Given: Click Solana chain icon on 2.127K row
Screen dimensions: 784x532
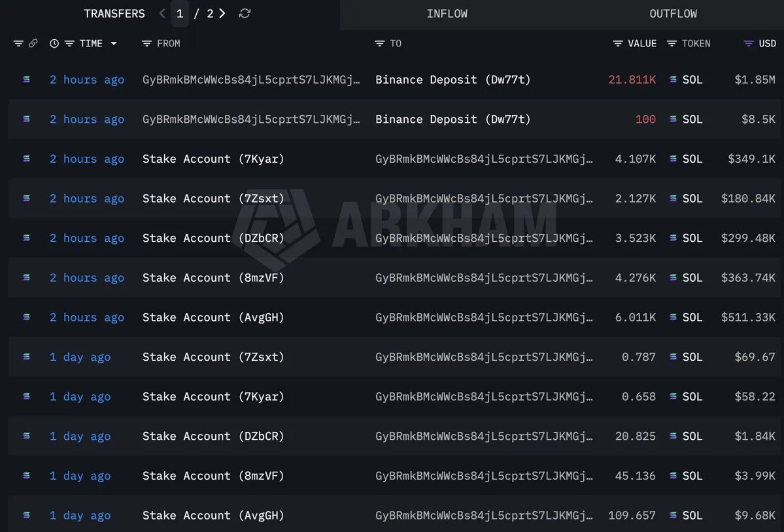Looking at the screenshot, I should click(27, 198).
